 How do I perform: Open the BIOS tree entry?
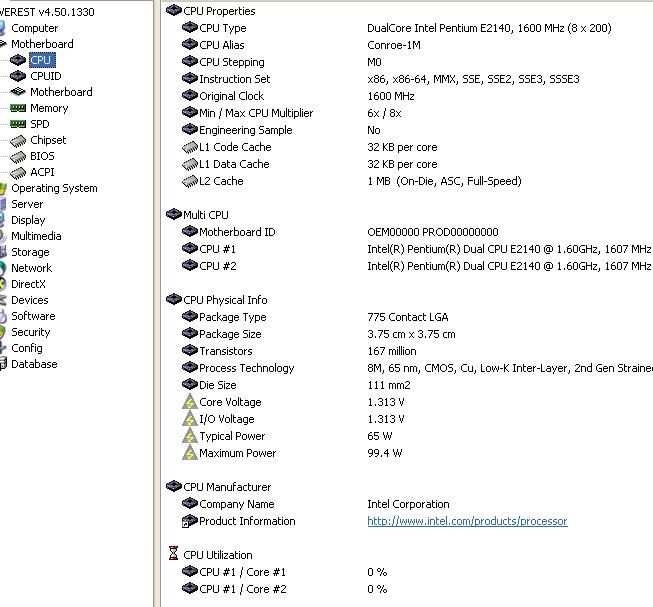(x=42, y=156)
